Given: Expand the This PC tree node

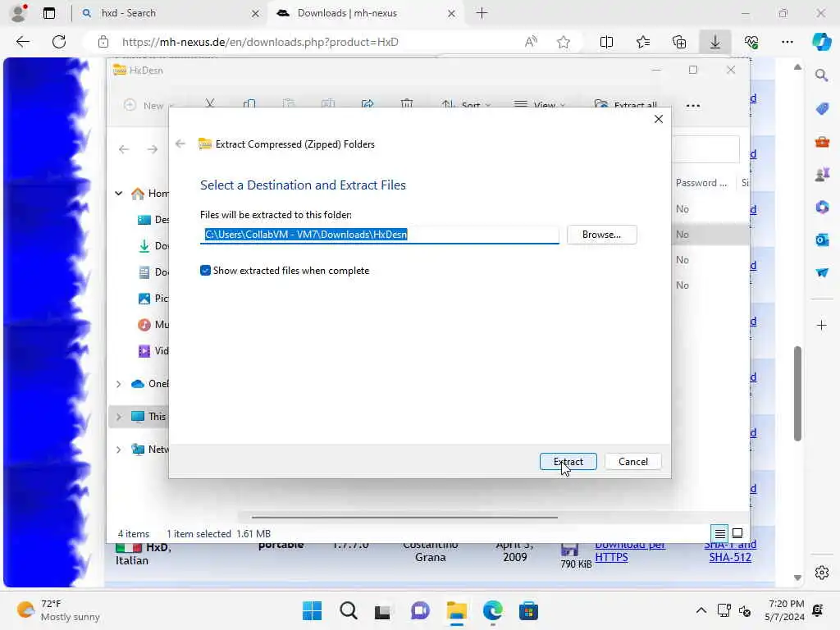Looking at the screenshot, I should [x=118, y=416].
